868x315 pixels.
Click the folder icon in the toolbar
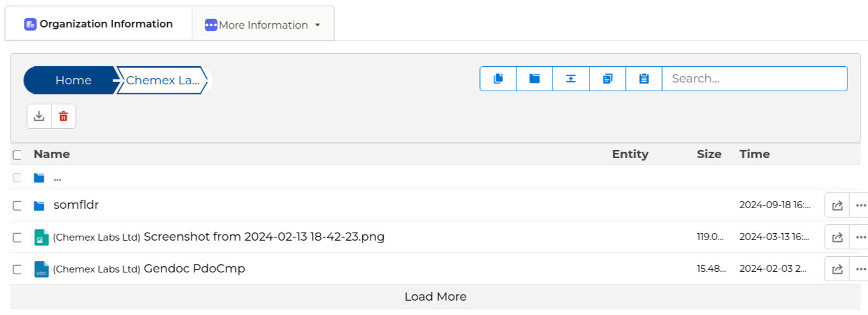coord(534,79)
